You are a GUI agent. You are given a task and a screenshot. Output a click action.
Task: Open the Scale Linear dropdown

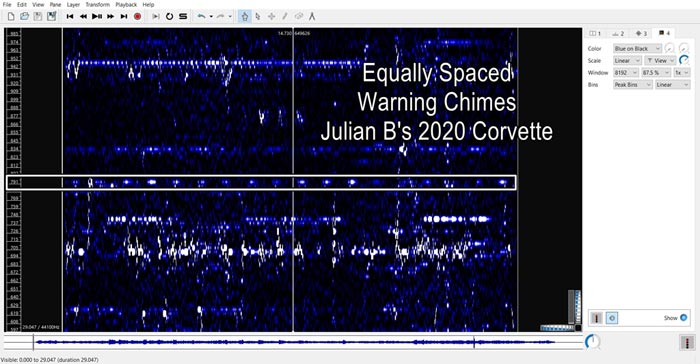(627, 60)
